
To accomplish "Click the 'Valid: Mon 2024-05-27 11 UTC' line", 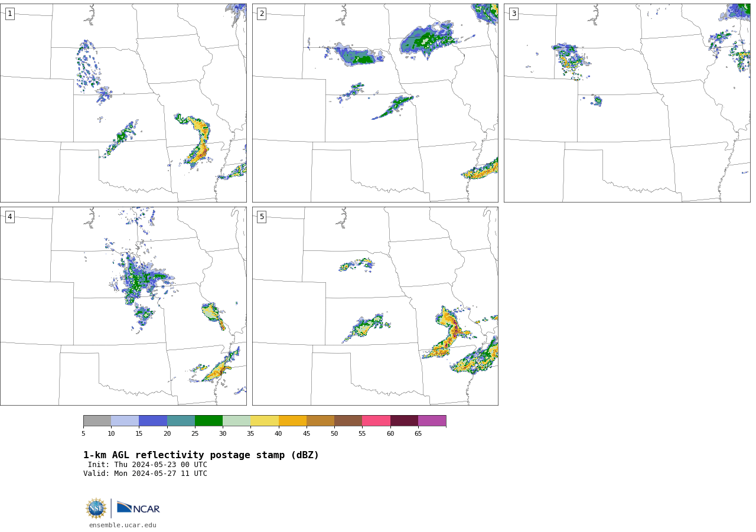I will [145, 474].
